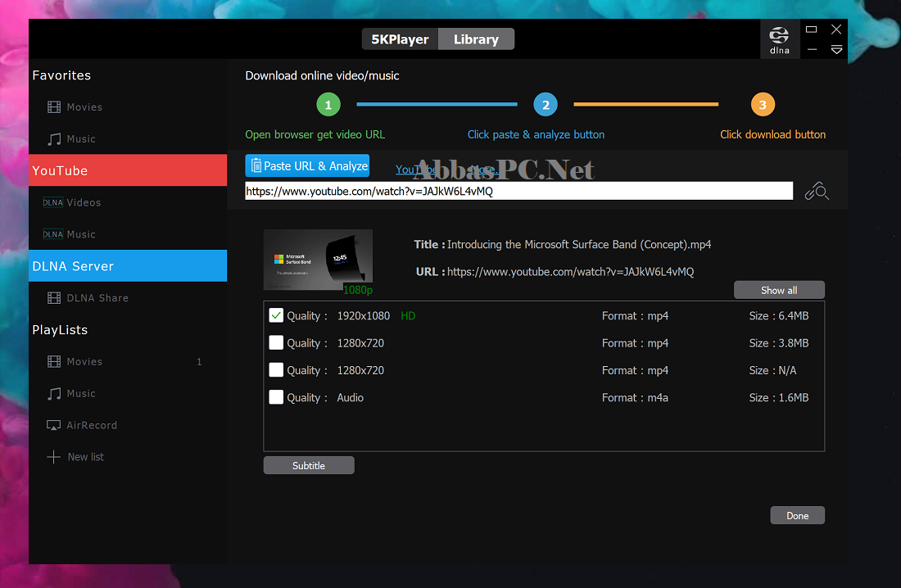Click the 'Size : 3.8MB' value
This screenshot has width=901, height=588.
779,343
